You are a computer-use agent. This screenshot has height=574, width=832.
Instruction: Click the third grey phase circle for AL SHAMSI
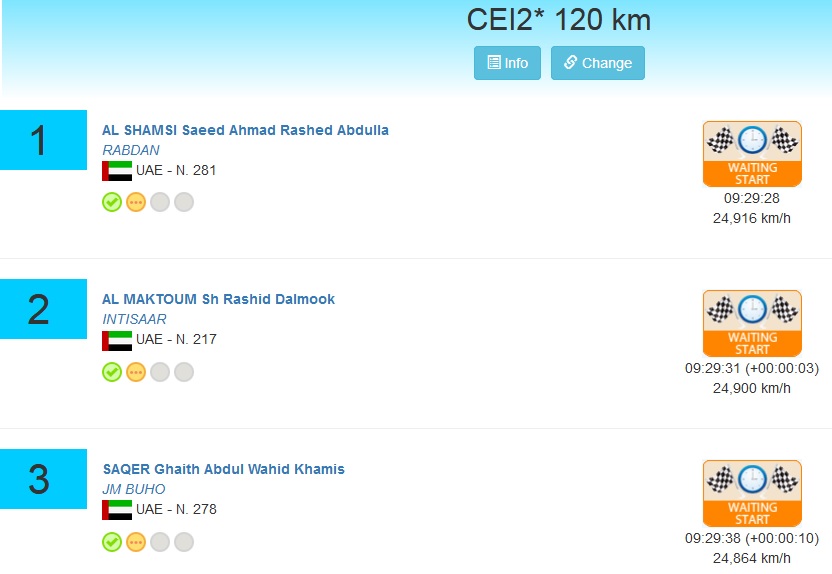pos(160,202)
